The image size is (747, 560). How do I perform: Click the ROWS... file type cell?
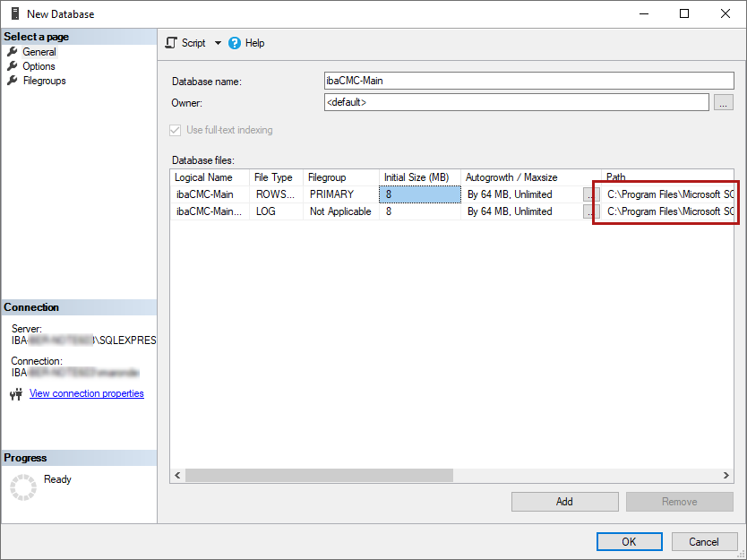pyautogui.click(x=276, y=194)
